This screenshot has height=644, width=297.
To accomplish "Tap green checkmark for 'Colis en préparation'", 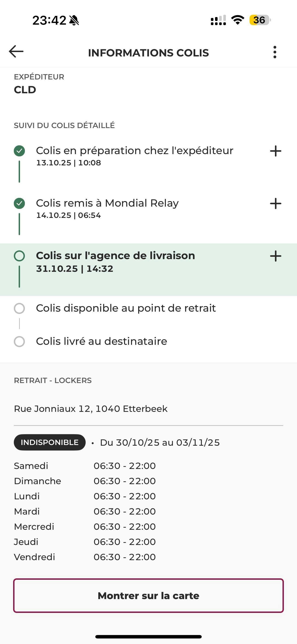I will pos(19,151).
